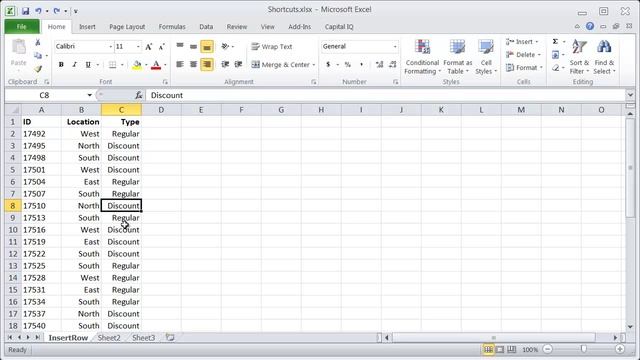Viewport: 640px width, 360px height.
Task: Toggle Center horizontal alignment
Action: (193, 64)
